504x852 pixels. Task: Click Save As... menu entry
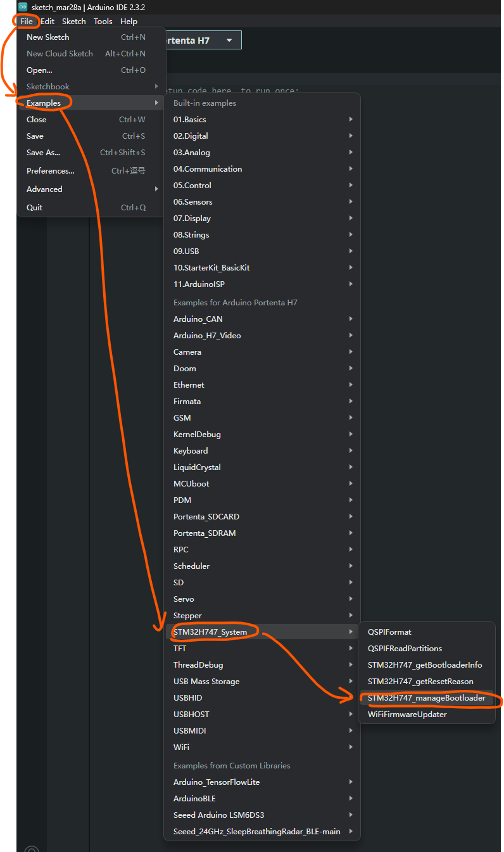tap(43, 153)
